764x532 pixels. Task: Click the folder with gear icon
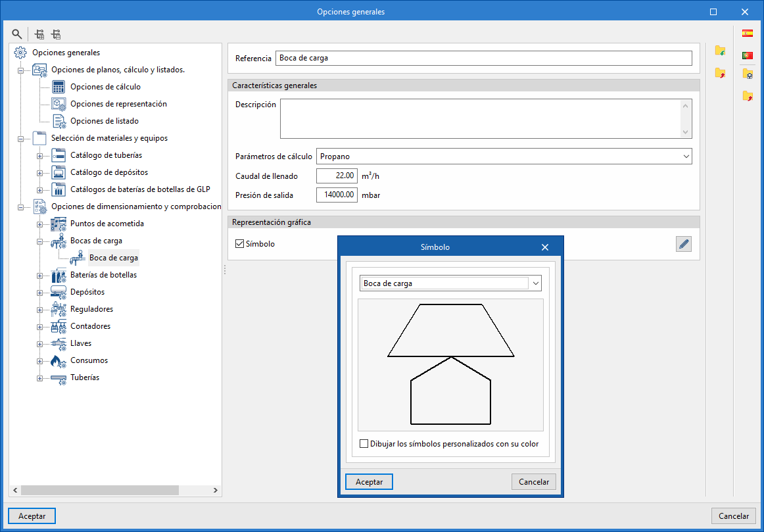click(x=748, y=74)
